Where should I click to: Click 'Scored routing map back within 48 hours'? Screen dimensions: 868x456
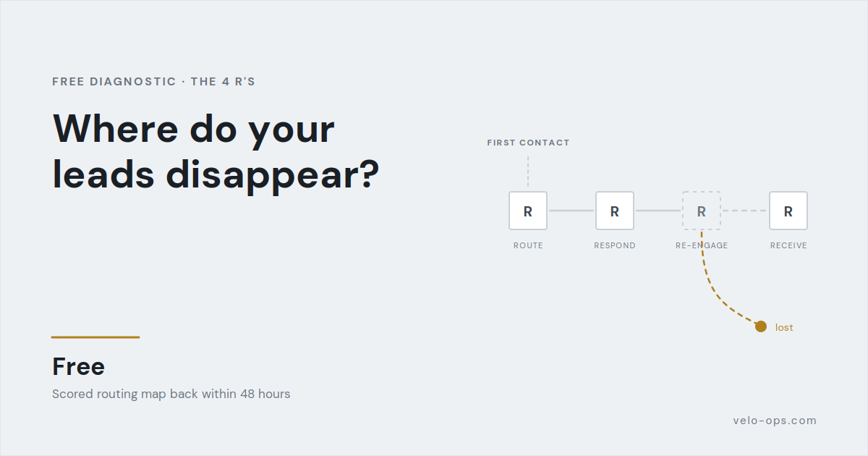click(x=171, y=394)
